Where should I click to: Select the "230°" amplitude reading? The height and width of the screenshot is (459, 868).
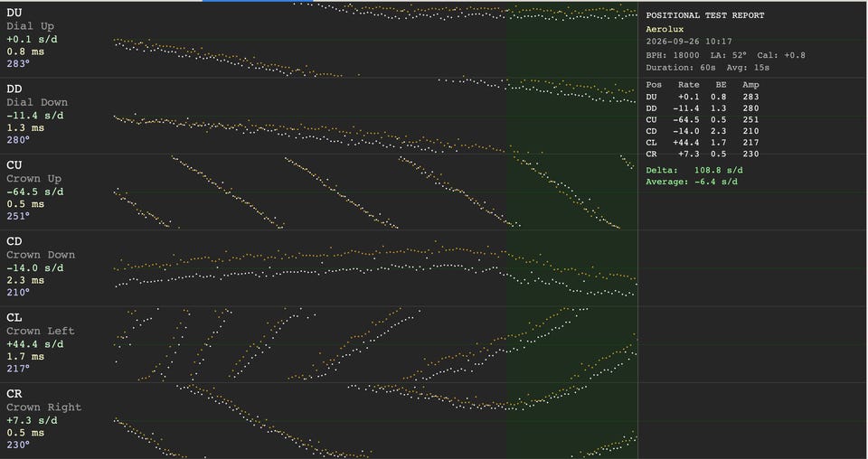tap(18, 445)
